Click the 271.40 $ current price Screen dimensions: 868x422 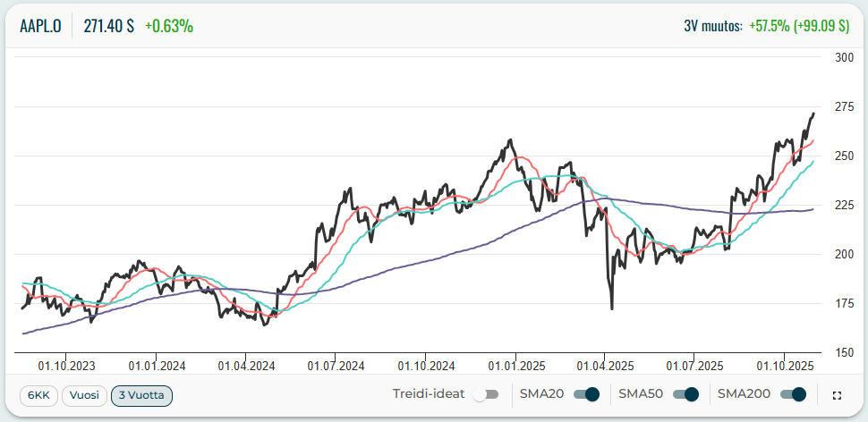click(x=108, y=26)
